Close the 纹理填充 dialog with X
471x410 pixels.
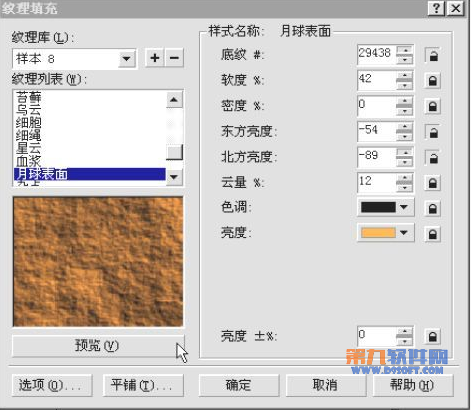click(x=455, y=8)
